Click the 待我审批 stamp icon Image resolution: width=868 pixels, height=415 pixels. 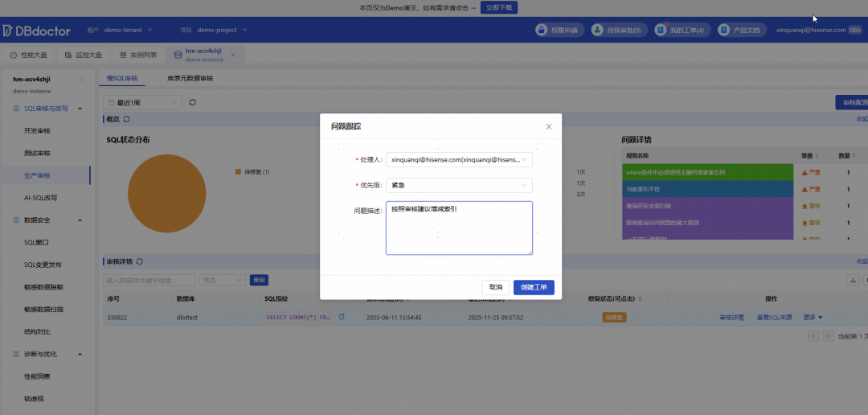[x=597, y=30]
